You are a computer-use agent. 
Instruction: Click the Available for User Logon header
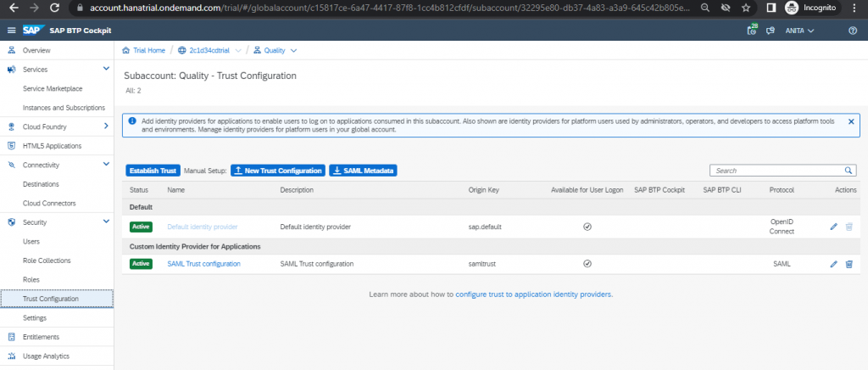click(x=587, y=190)
